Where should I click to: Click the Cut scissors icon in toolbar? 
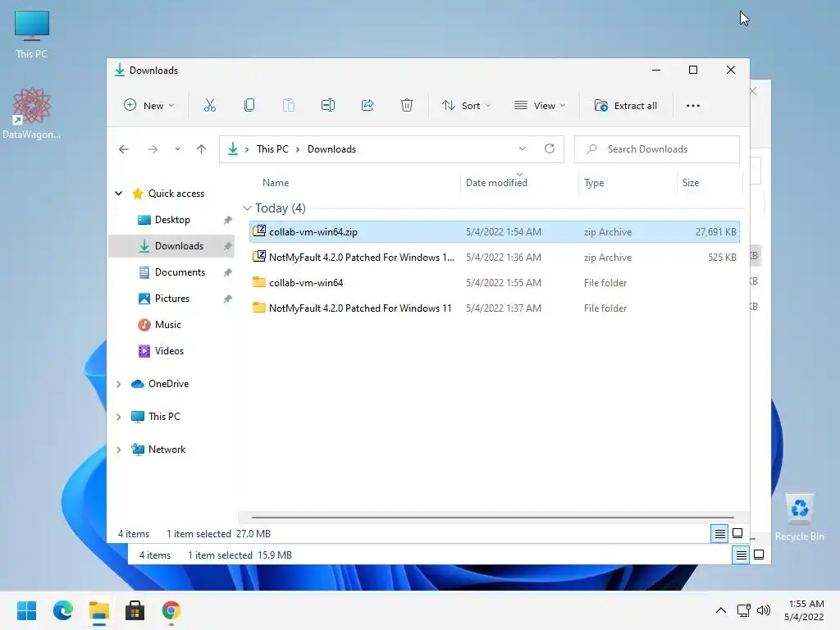pyautogui.click(x=209, y=106)
